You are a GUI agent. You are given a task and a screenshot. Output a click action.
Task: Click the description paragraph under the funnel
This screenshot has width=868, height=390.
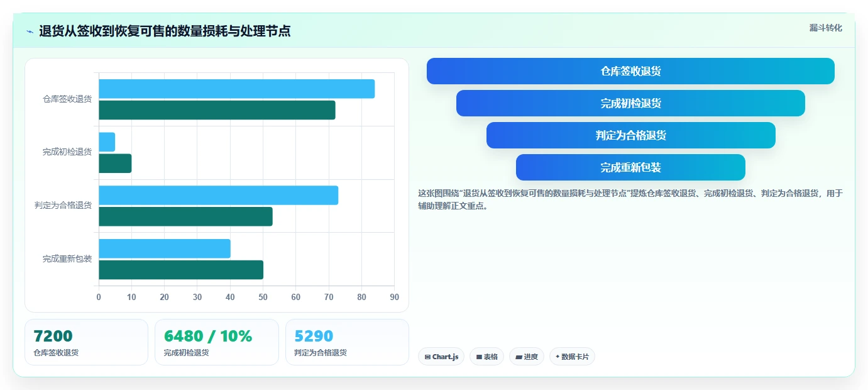click(x=630, y=199)
